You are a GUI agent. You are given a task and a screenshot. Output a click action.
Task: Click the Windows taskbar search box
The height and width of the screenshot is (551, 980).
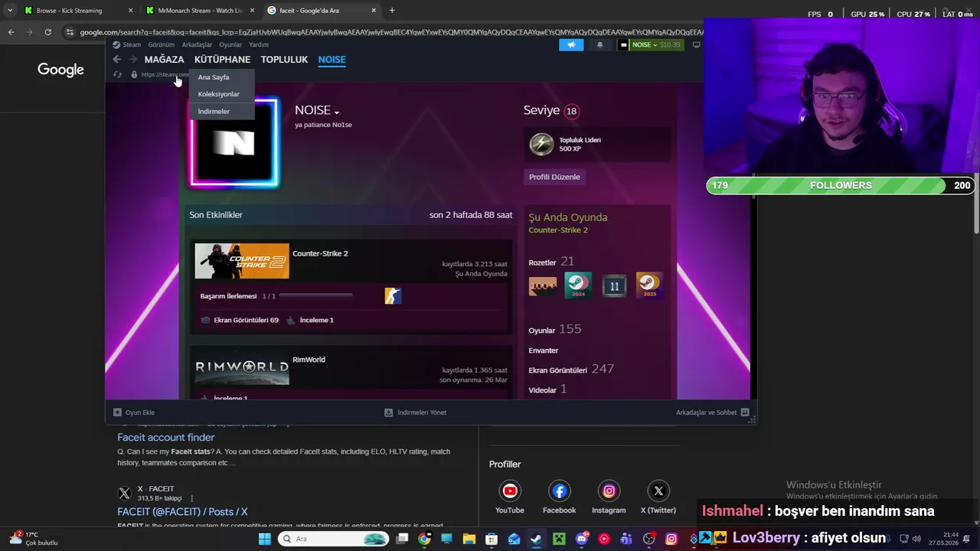click(334, 539)
